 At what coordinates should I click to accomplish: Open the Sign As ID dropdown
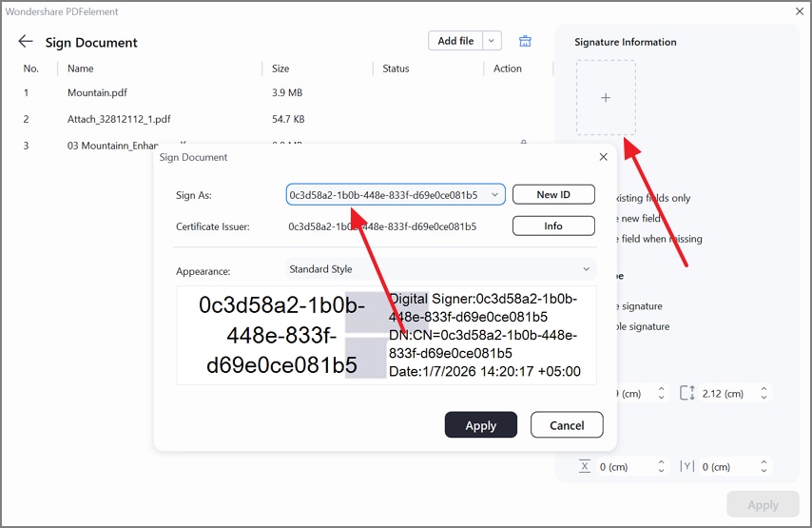396,195
